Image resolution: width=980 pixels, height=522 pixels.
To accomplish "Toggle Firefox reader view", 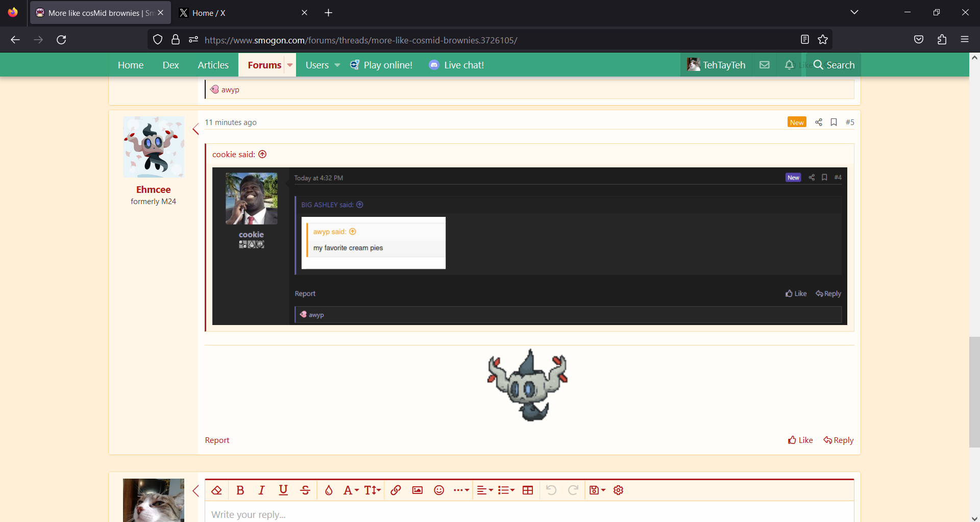I will click(x=805, y=40).
